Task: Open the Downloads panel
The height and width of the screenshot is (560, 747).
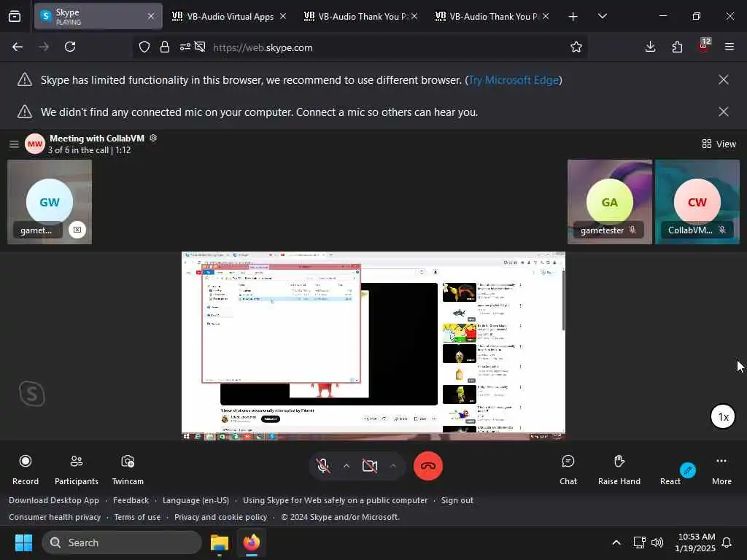Action: tap(650, 47)
